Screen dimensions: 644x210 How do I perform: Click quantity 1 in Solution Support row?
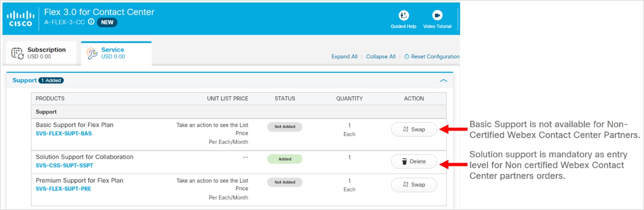click(x=350, y=157)
